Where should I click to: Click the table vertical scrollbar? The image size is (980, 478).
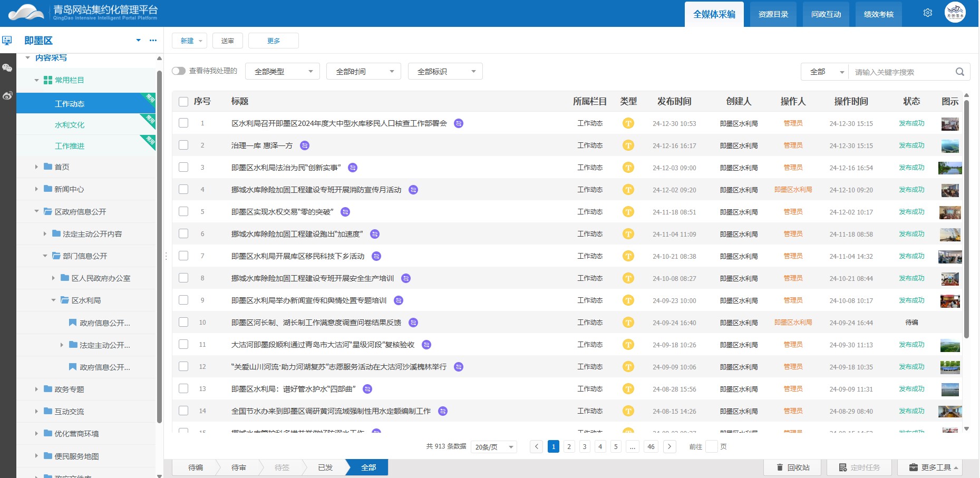pyautogui.click(x=966, y=219)
